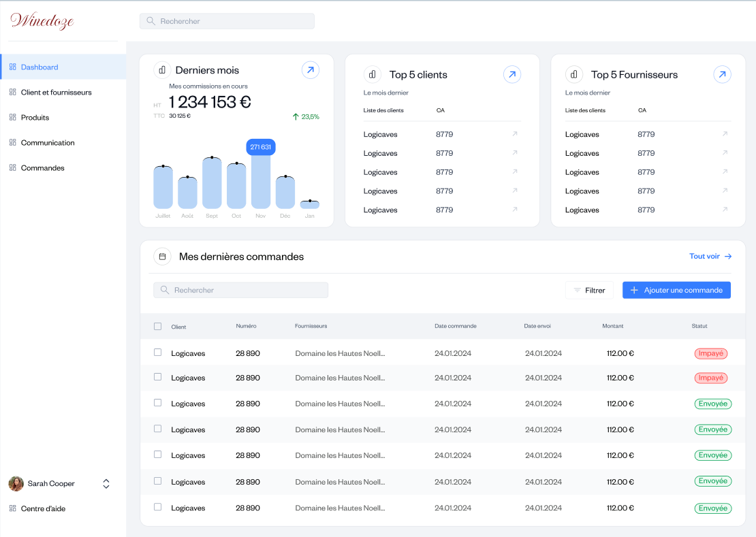Click the Top 5 clients arrow icon

click(x=512, y=75)
